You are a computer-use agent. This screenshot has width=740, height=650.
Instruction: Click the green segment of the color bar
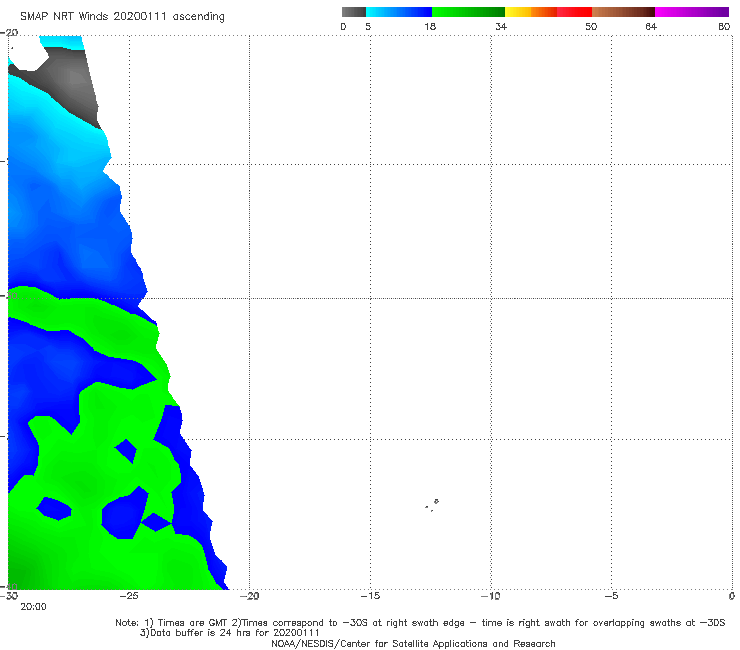pyautogui.click(x=468, y=12)
